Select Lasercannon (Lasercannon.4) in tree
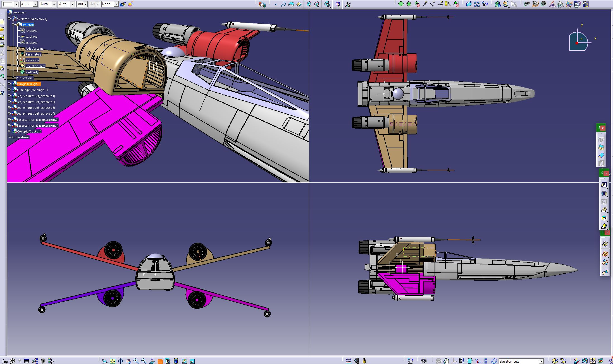 [38, 126]
